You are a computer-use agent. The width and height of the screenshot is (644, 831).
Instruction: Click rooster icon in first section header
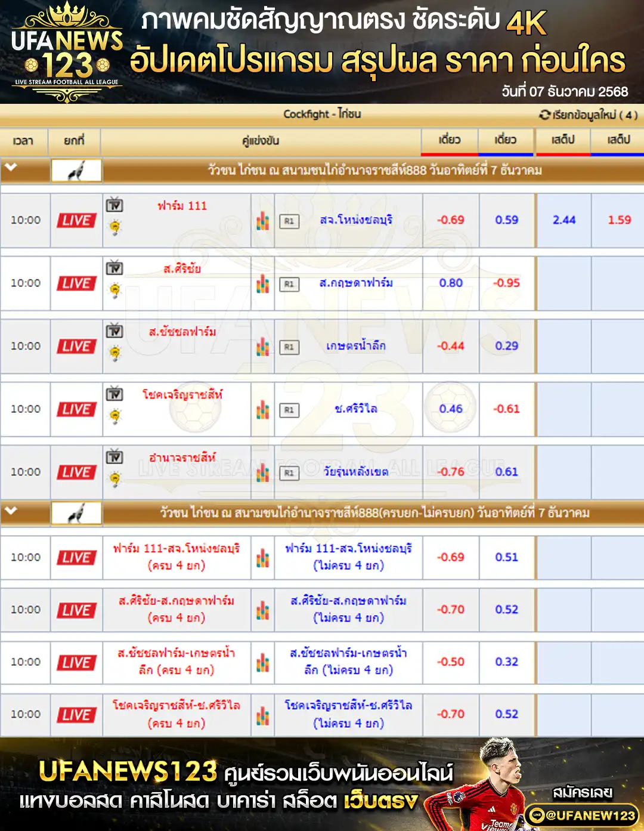(x=76, y=171)
